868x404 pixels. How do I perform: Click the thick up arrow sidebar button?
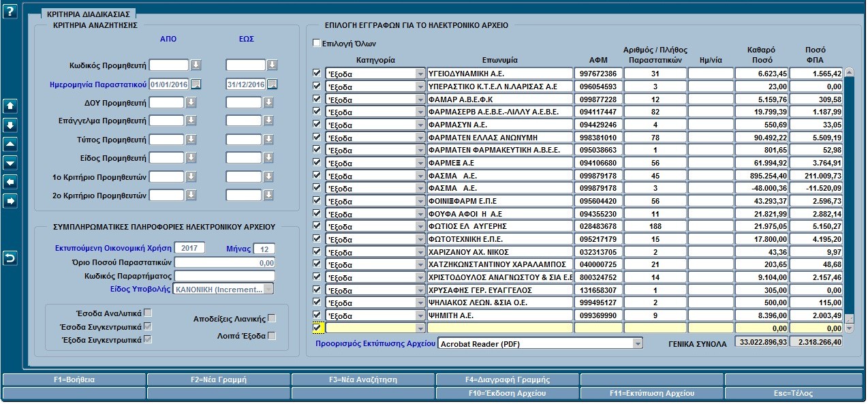pos(10,106)
